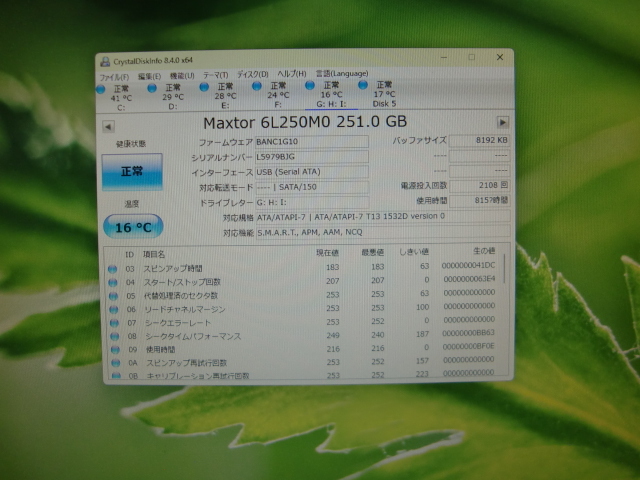The height and width of the screenshot is (480, 640).
Task: Click the Maxtor 6L250M0 251.0 GB title
Action: 305,122
